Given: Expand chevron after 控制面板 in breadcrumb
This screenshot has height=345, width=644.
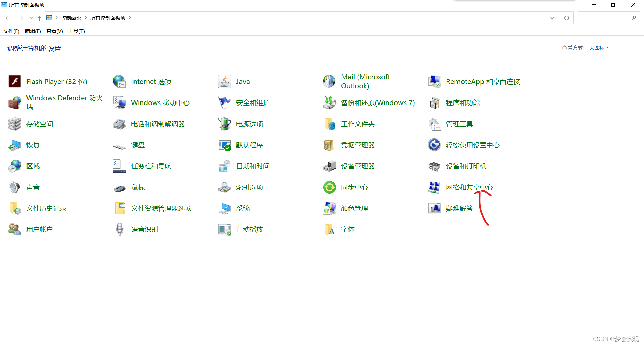Looking at the screenshot, I should 86,18.
